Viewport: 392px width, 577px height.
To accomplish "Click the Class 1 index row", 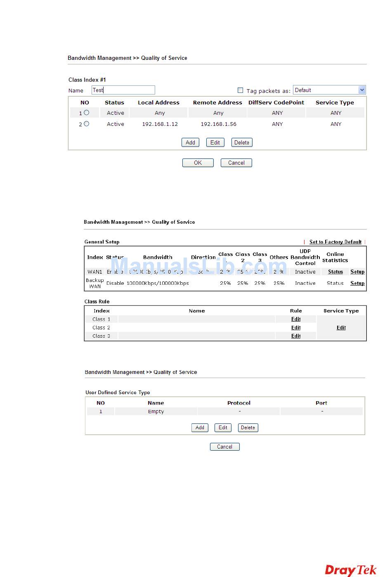I will coord(101,319).
